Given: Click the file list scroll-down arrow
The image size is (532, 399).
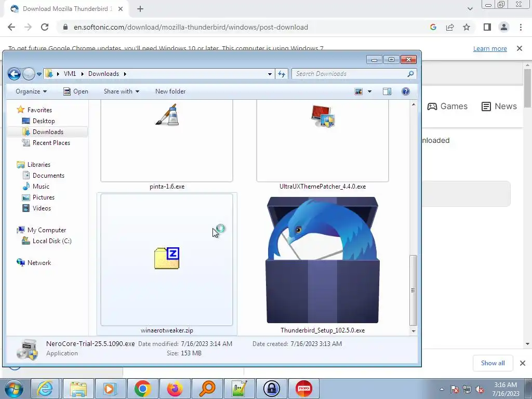Looking at the screenshot, I should tap(413, 331).
